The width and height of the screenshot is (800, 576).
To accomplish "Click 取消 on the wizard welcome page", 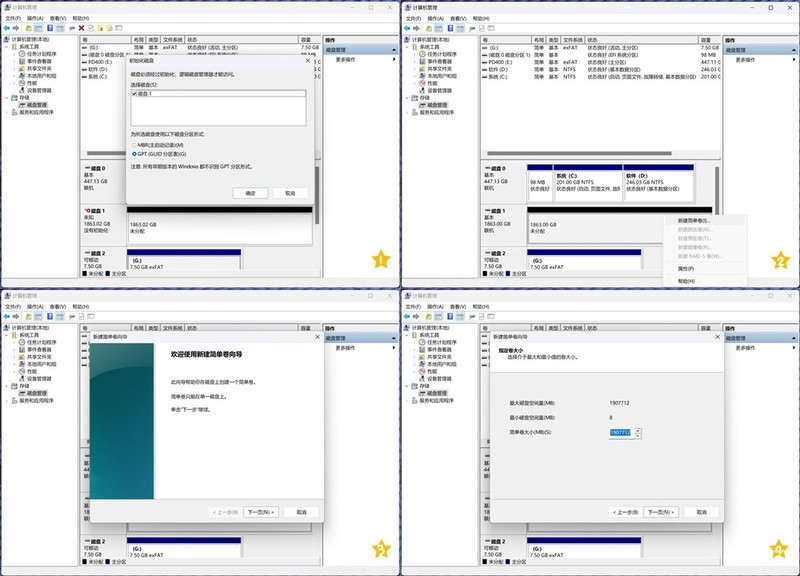I will pos(302,512).
